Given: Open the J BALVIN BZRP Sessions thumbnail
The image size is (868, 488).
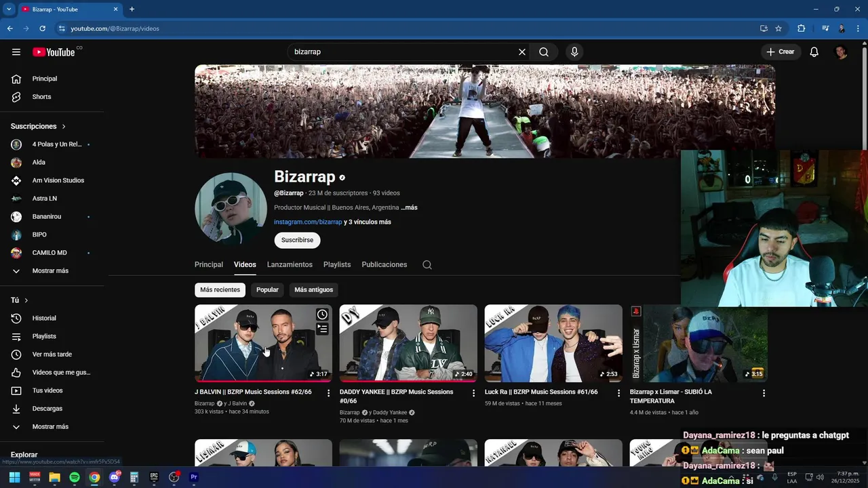Looking at the screenshot, I should (263, 343).
